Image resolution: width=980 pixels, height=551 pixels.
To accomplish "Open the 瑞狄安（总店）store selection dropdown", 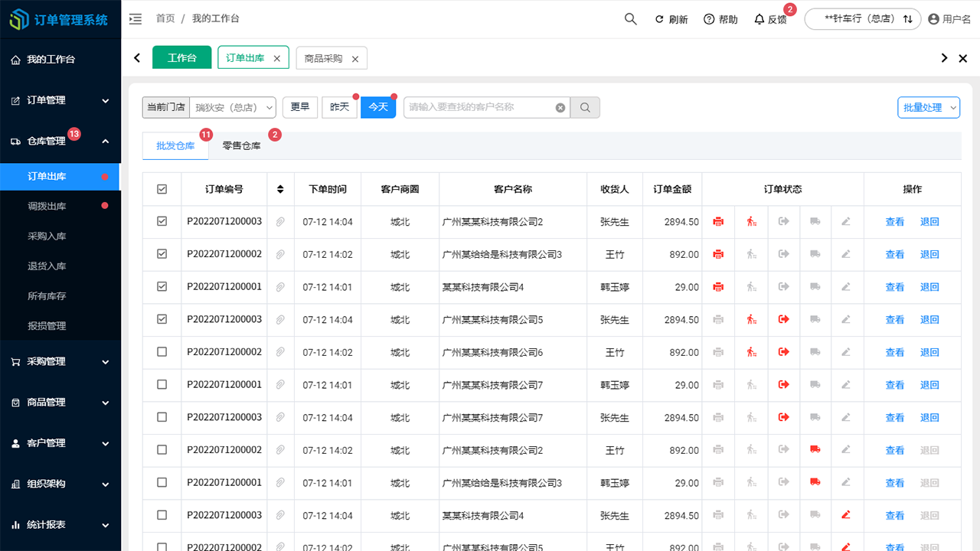I will pyautogui.click(x=234, y=107).
